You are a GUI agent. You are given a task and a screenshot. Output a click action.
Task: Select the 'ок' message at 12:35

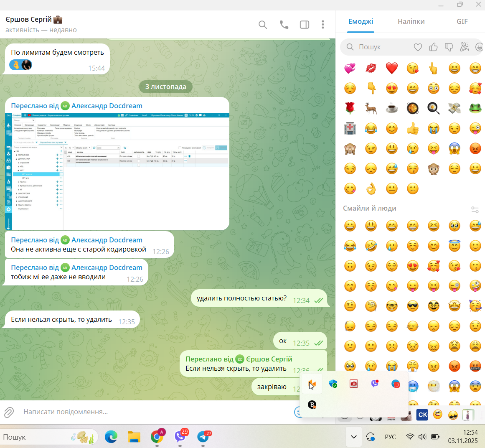tap(300, 341)
